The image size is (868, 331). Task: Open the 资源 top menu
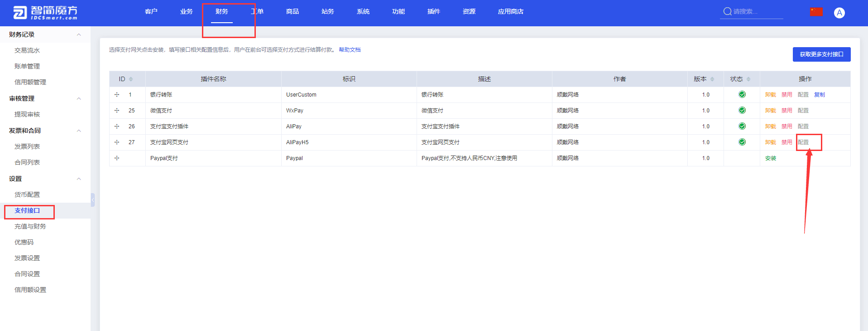point(469,11)
